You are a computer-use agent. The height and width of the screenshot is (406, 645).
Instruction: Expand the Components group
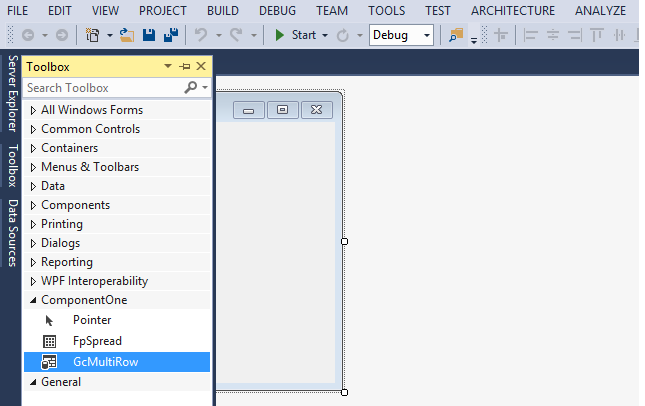(x=33, y=205)
